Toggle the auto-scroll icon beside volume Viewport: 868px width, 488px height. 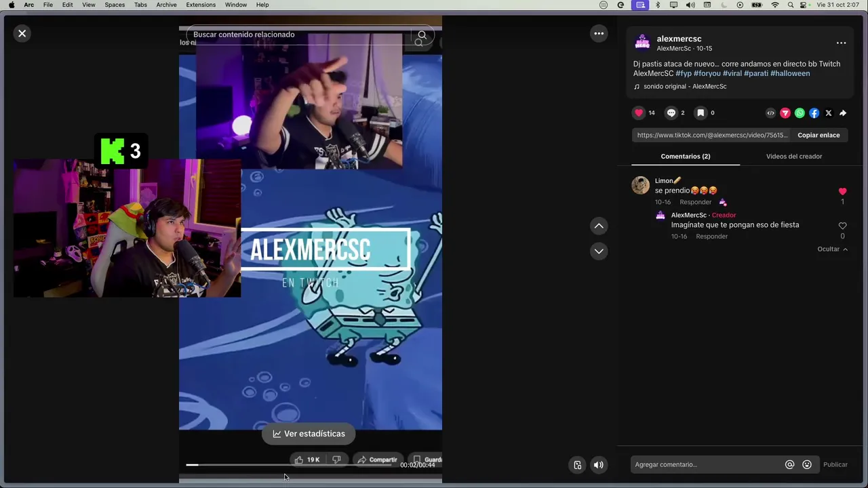coord(577,465)
